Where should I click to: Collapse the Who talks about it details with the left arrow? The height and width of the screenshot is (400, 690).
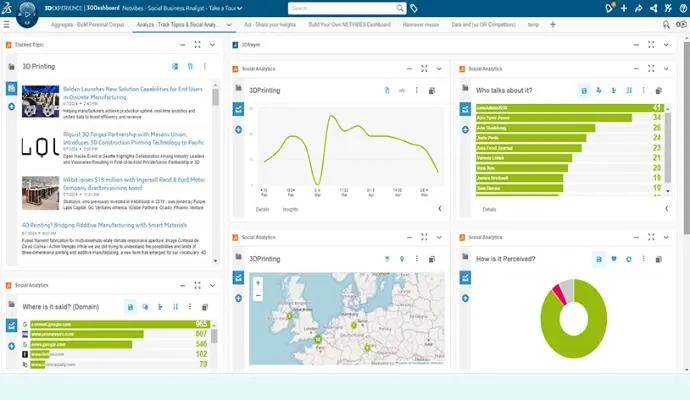coord(667,209)
